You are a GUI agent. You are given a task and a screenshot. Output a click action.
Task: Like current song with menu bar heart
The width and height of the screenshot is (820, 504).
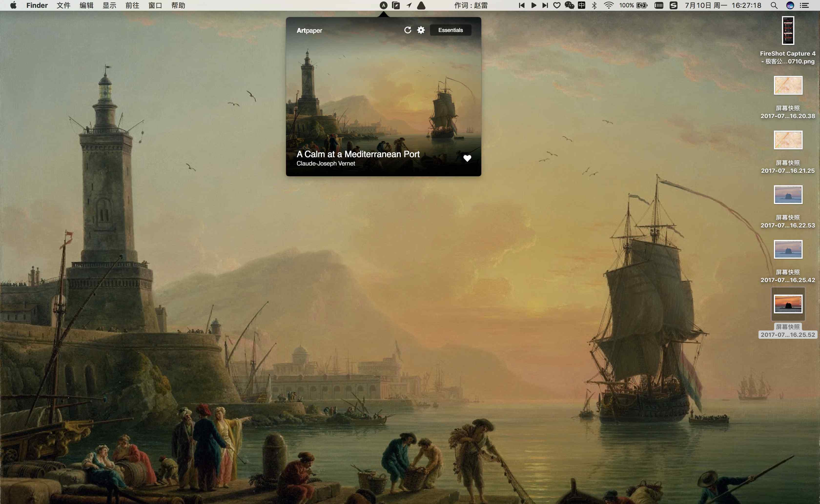point(557,5)
